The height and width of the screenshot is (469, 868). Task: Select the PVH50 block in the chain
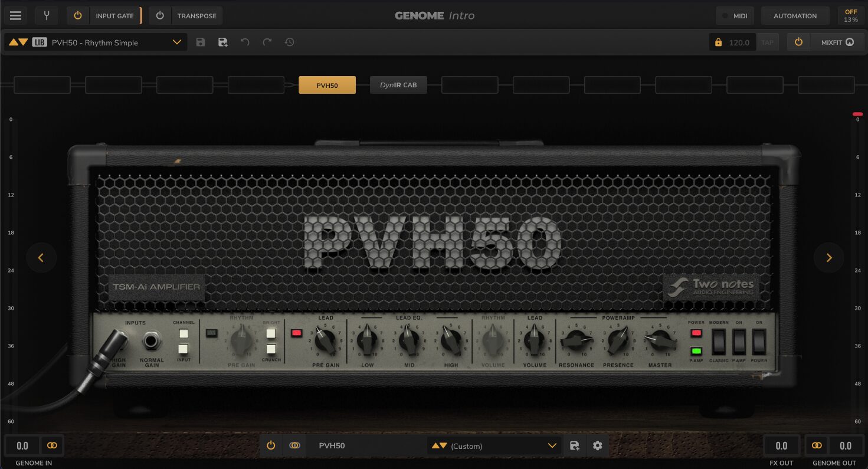327,85
